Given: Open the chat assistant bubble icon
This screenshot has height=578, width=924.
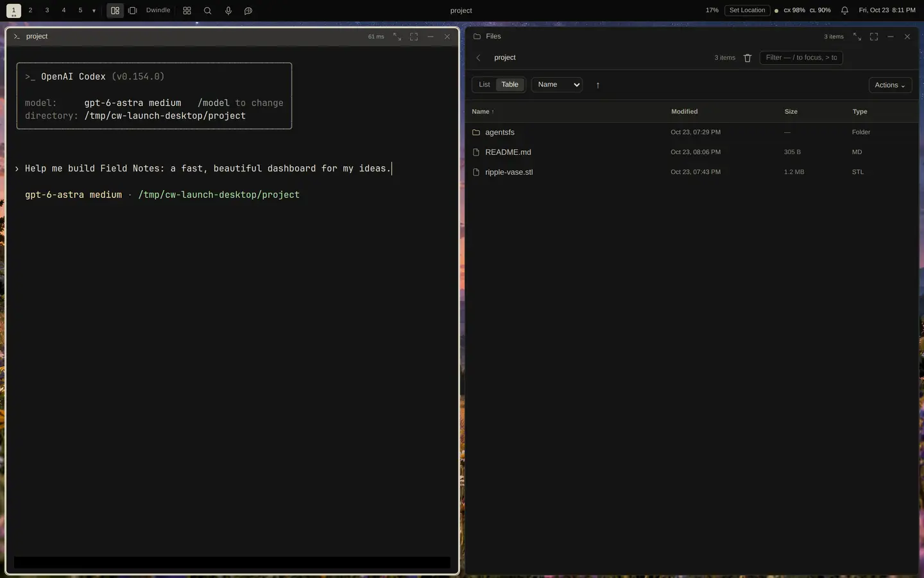Looking at the screenshot, I should coord(248,10).
